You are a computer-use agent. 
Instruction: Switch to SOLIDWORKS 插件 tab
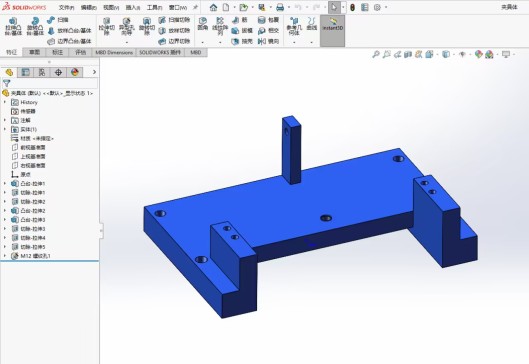(x=160, y=52)
